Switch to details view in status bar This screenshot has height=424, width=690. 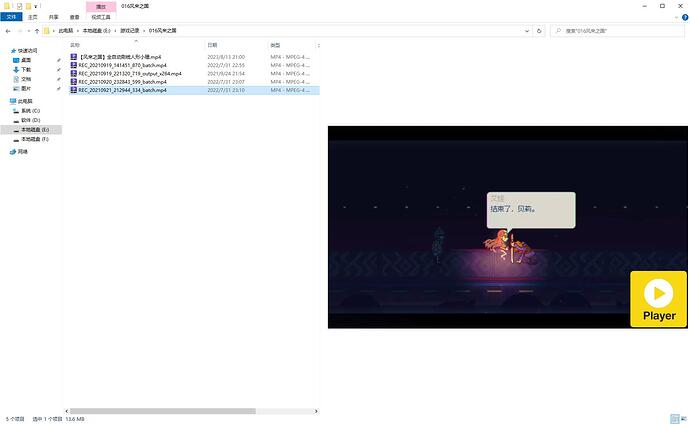click(x=673, y=418)
